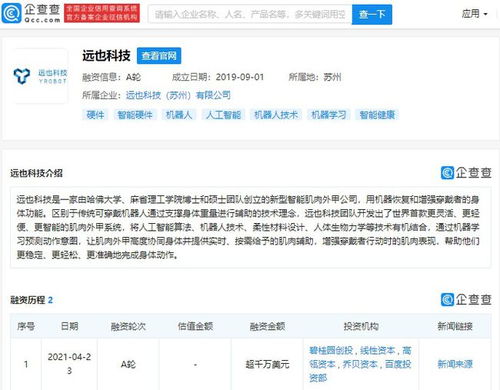Open the 乔贝资本 investor link
The width and height of the screenshot is (500, 390).
click(x=360, y=364)
